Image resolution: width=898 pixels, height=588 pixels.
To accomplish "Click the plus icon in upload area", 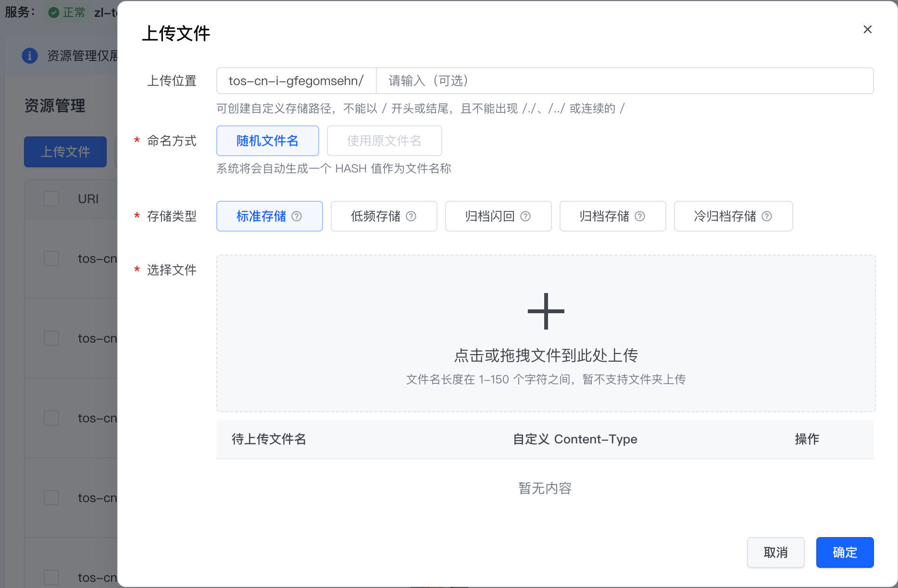I will 546,311.
